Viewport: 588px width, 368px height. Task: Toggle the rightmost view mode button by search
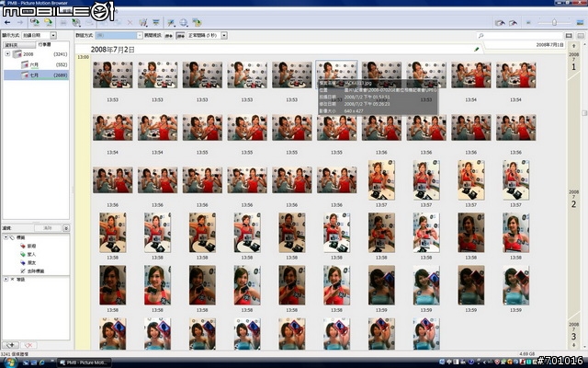(x=581, y=36)
